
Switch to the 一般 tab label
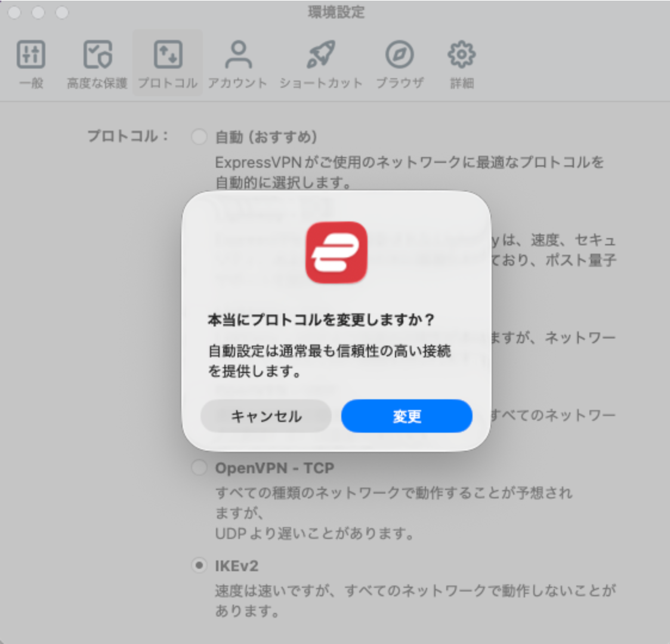[x=31, y=84]
